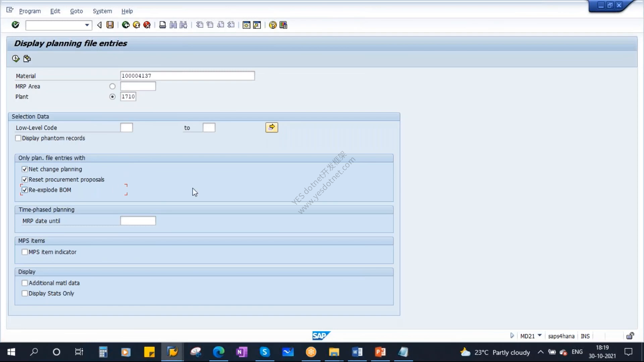Open the System menu
This screenshot has width=644, height=362.
102,11
